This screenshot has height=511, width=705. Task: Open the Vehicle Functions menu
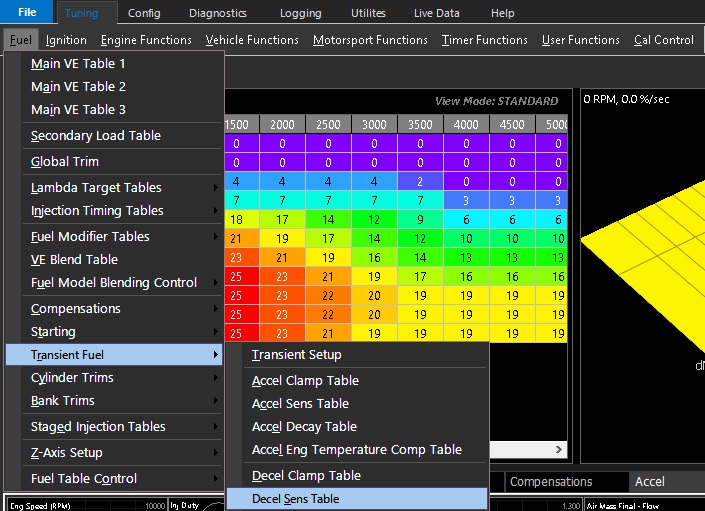point(252,40)
